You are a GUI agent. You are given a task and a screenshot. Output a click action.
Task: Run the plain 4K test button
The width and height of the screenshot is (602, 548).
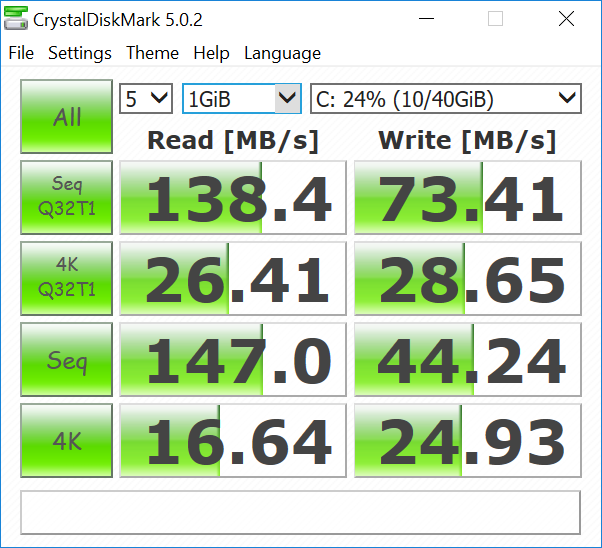coord(67,441)
